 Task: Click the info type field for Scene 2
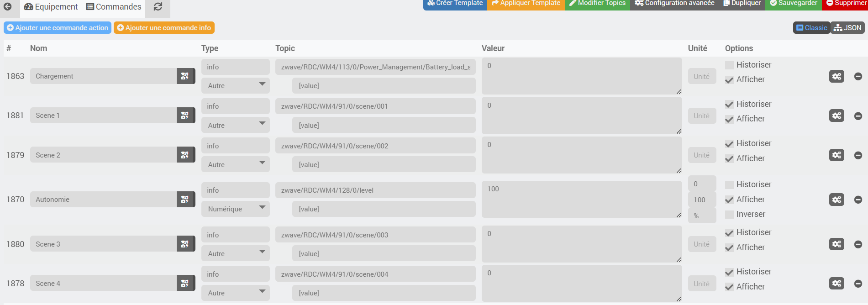pyautogui.click(x=236, y=146)
